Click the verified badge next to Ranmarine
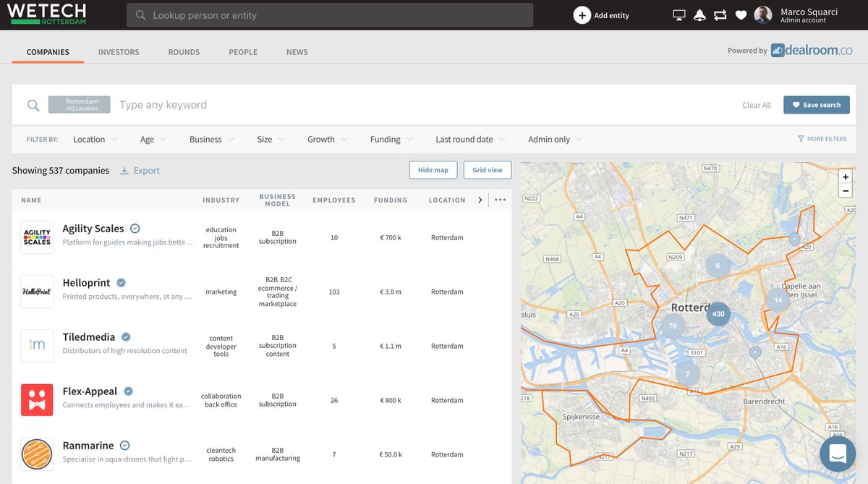Image resolution: width=868 pixels, height=484 pixels. pos(124,446)
